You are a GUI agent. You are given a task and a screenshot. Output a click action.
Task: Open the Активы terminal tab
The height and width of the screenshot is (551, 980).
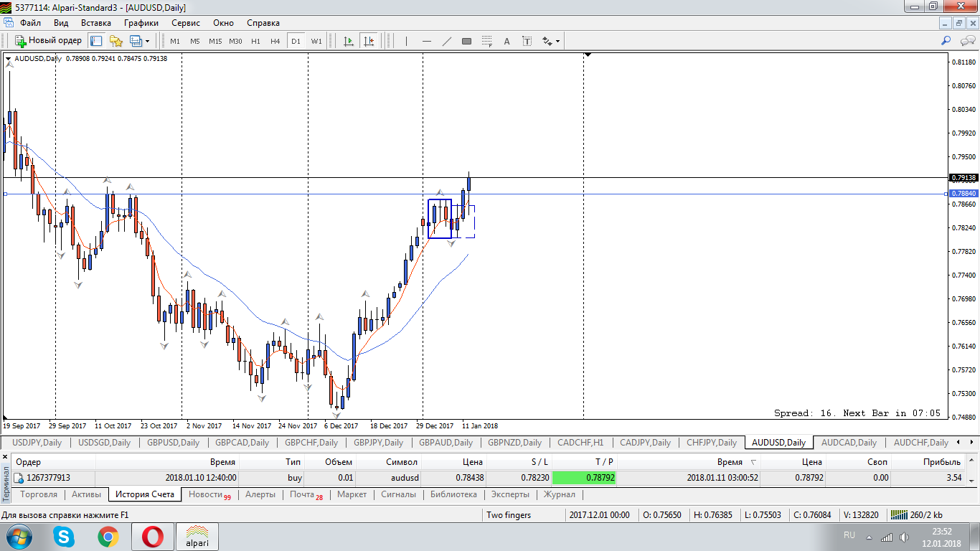87,494
